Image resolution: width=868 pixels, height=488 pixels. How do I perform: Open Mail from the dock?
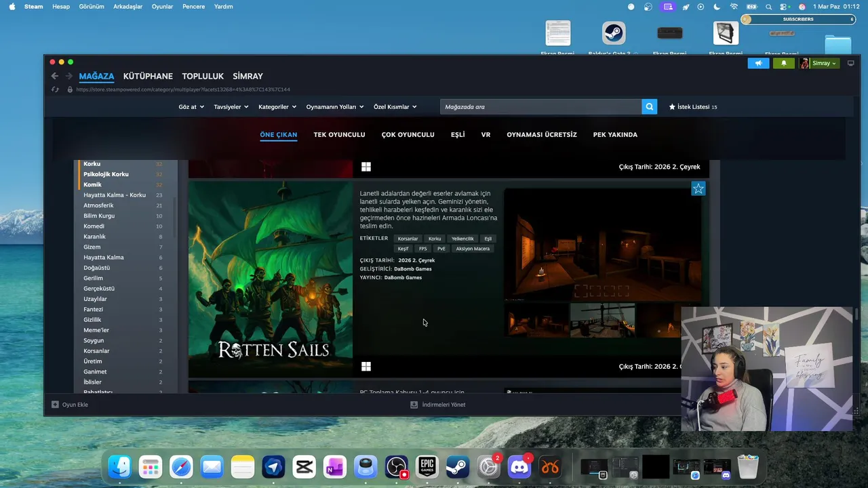pyautogui.click(x=212, y=467)
